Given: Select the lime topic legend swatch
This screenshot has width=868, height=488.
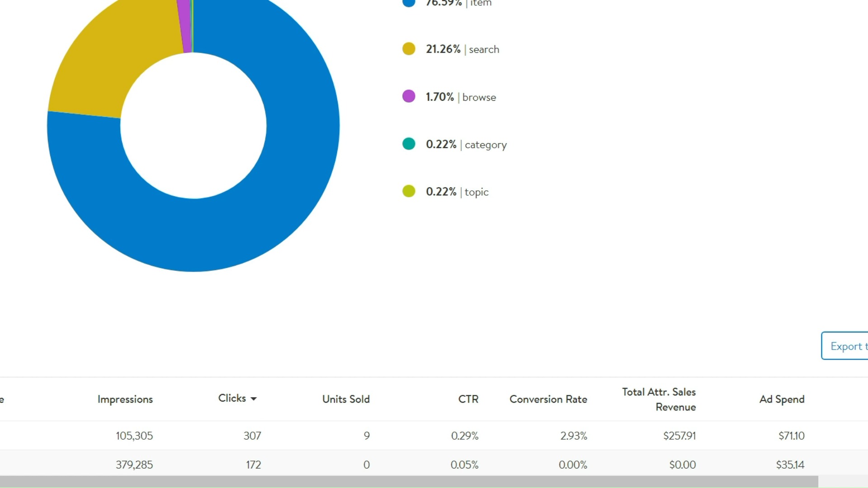Looking at the screenshot, I should pyautogui.click(x=409, y=191).
